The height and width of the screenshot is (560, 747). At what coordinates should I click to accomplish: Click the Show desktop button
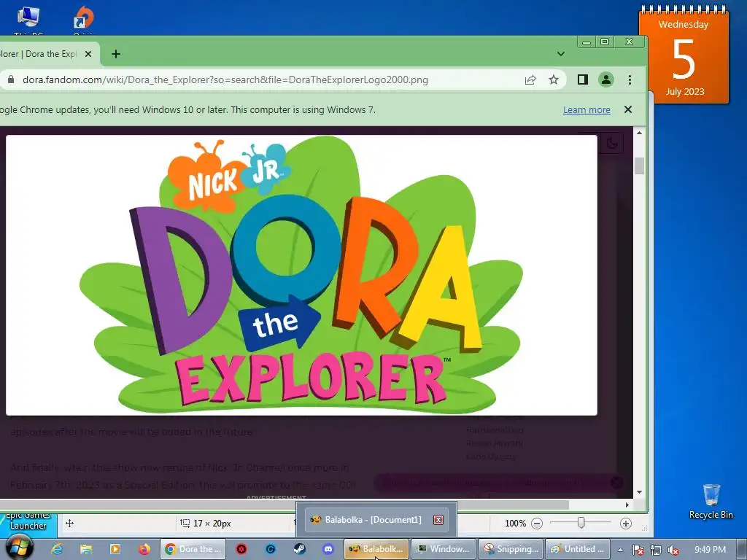(x=742, y=550)
